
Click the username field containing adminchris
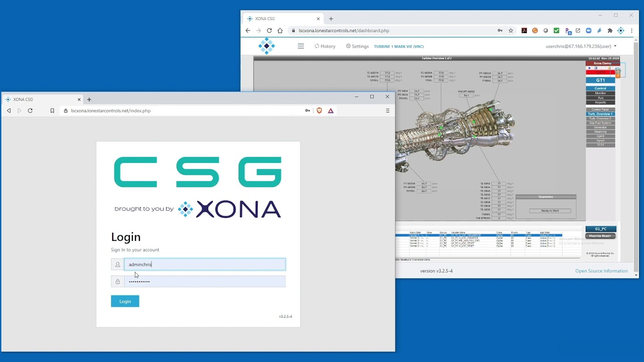pos(205,264)
